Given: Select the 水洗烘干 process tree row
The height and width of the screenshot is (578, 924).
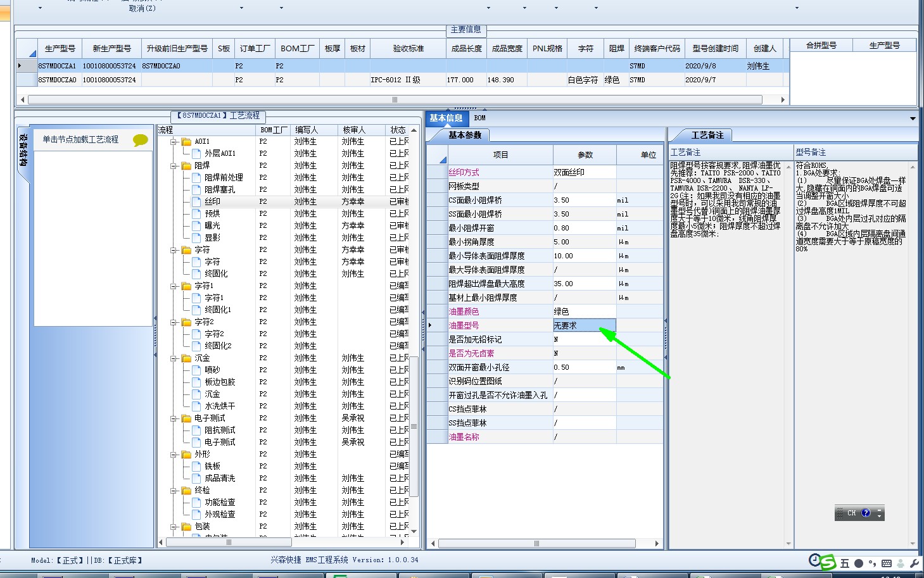Looking at the screenshot, I should 284,406.
